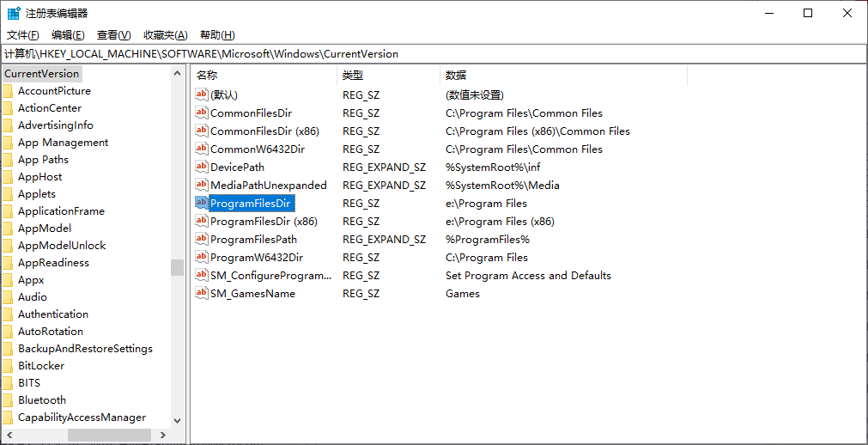
Task: Click the BitLocker folder icon
Action: pyautogui.click(x=7, y=366)
